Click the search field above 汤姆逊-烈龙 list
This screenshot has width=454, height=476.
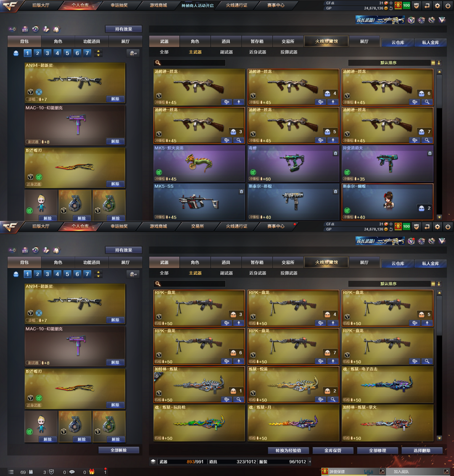point(190,63)
